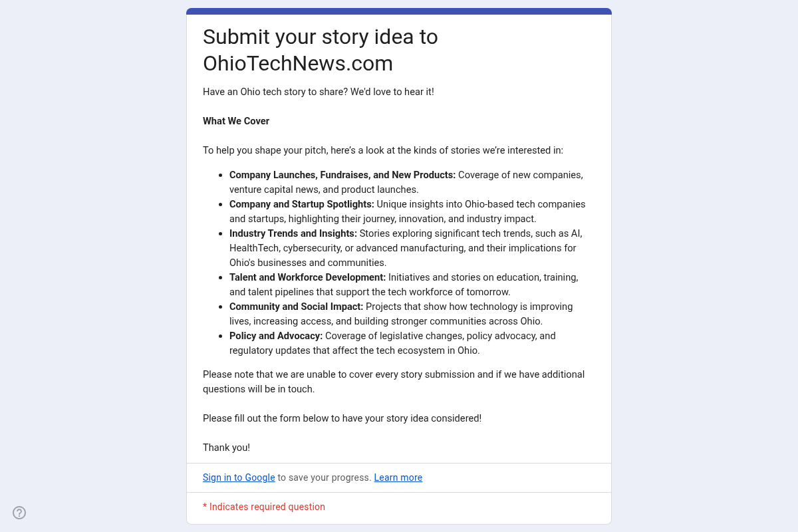Open the Learn more link
This screenshot has width=798, height=532.
[x=398, y=477]
